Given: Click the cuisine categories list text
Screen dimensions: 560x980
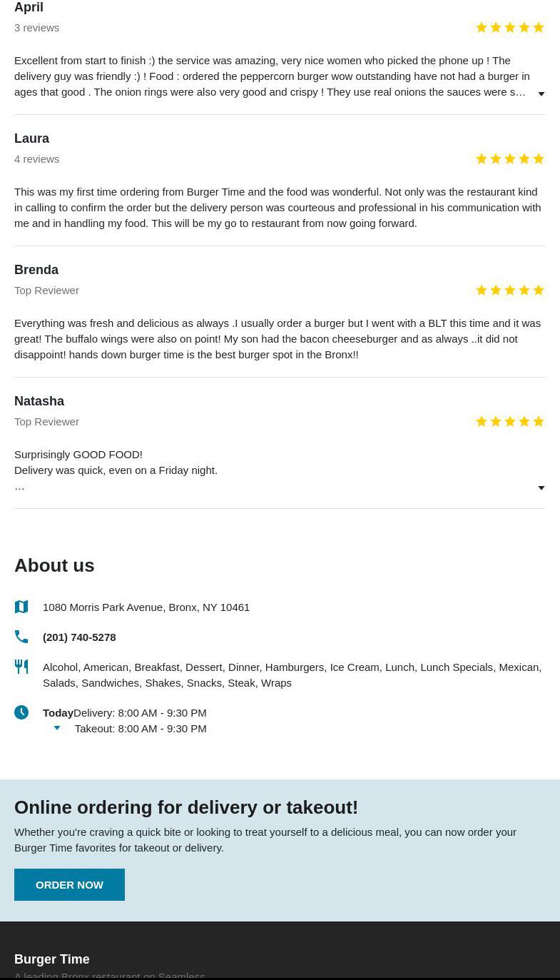Looking at the screenshot, I should (292, 675).
